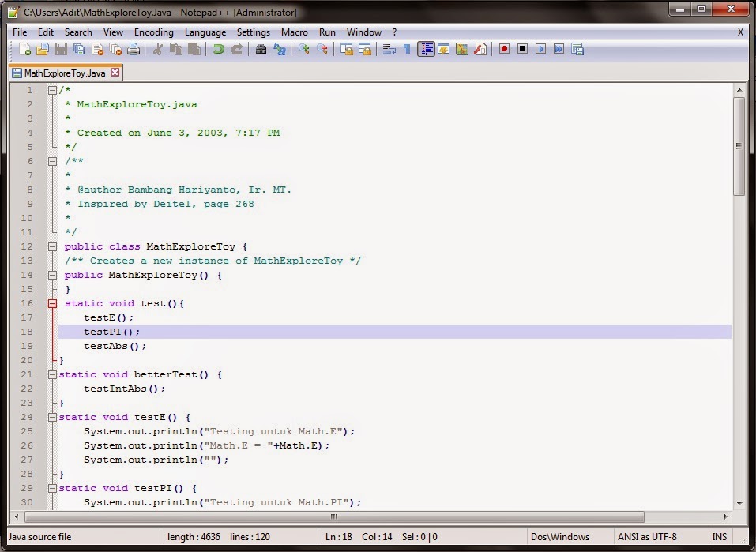
Task: Open the Settings menu
Action: (254, 32)
